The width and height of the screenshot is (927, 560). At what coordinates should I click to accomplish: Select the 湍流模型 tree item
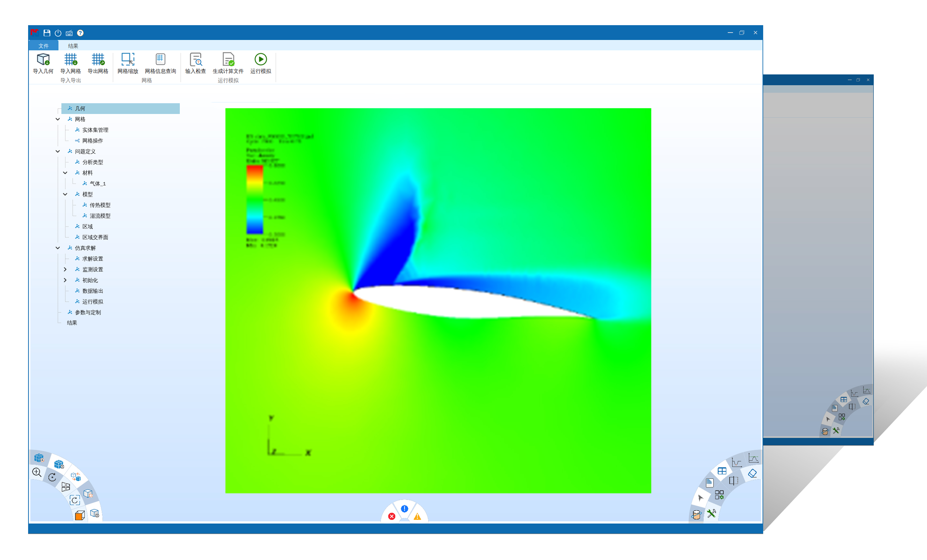(100, 216)
